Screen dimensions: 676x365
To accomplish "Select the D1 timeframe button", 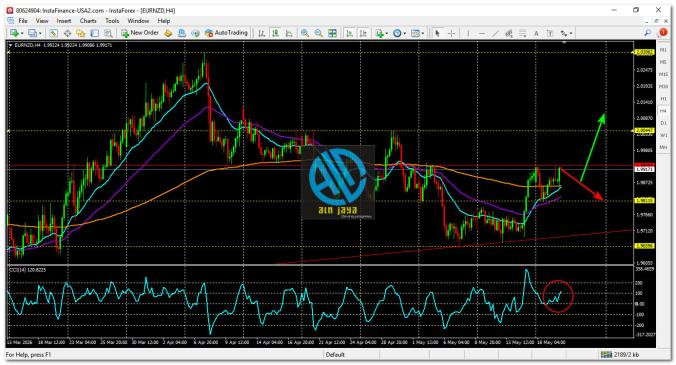I will [x=663, y=123].
